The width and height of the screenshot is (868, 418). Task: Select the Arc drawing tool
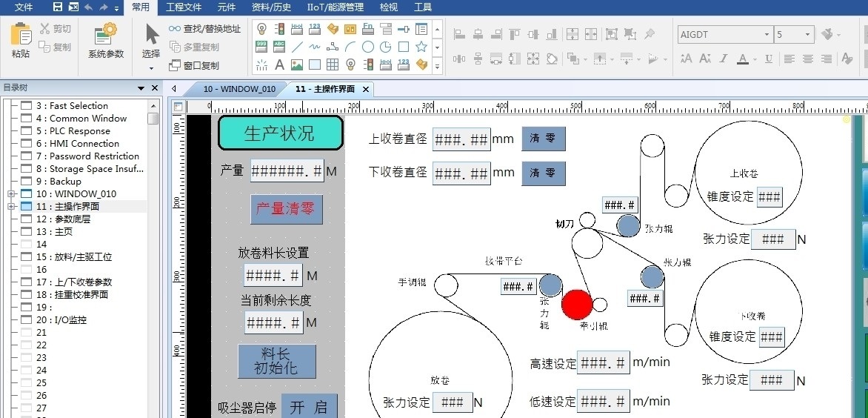(x=350, y=47)
